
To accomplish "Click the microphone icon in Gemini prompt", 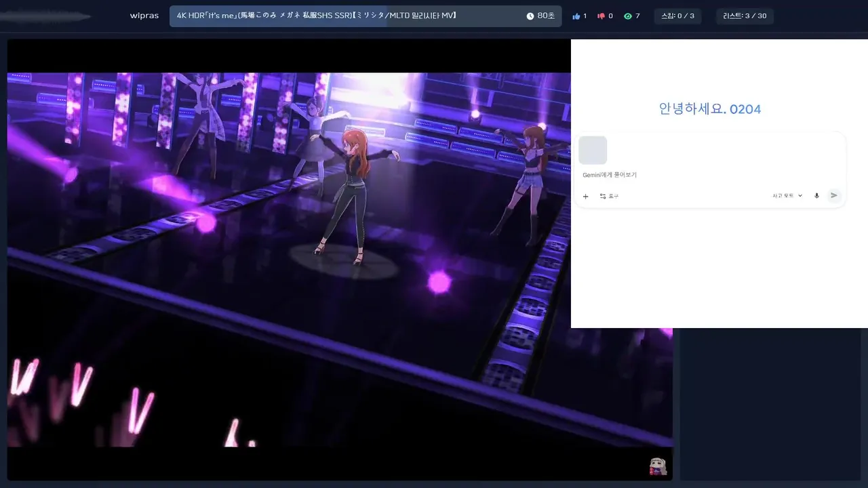I will click(816, 195).
